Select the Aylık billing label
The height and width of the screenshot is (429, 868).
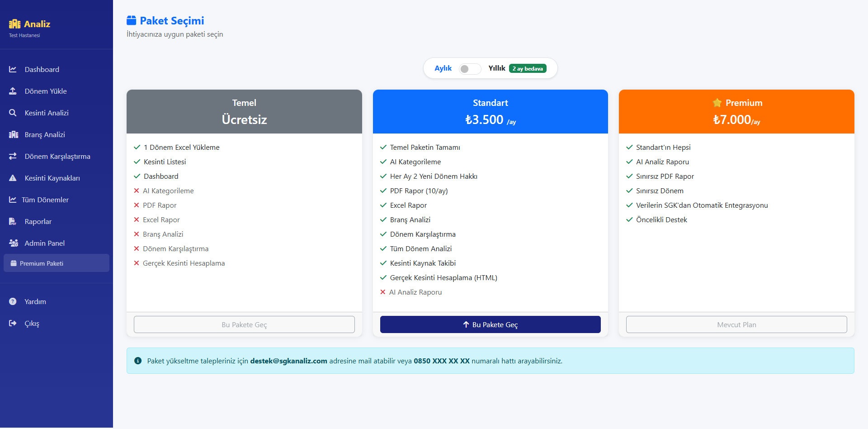[443, 68]
